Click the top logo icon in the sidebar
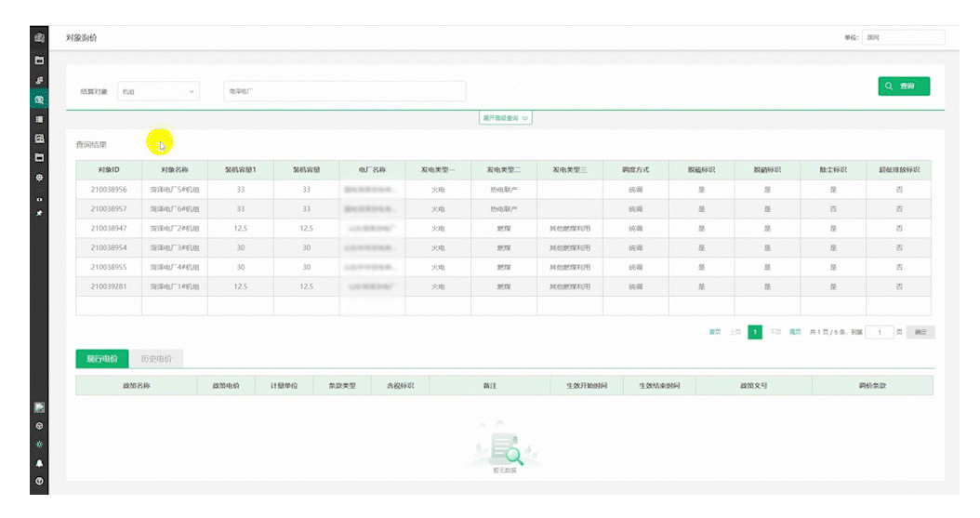 [x=39, y=38]
